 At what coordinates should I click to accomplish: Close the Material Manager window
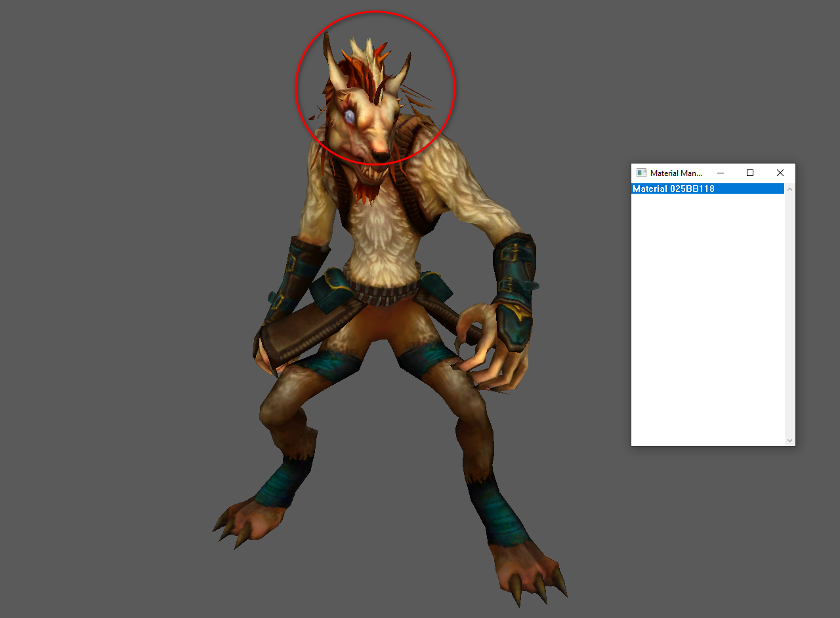pos(780,173)
